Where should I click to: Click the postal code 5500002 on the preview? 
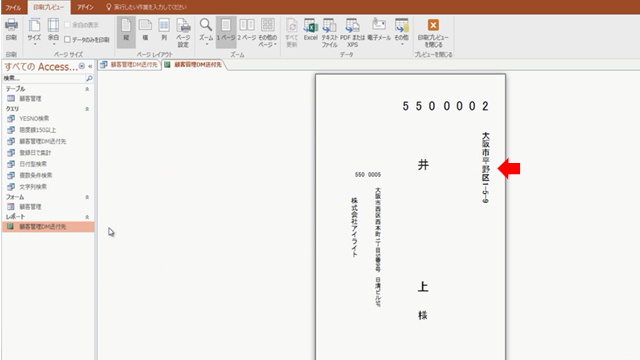click(445, 106)
